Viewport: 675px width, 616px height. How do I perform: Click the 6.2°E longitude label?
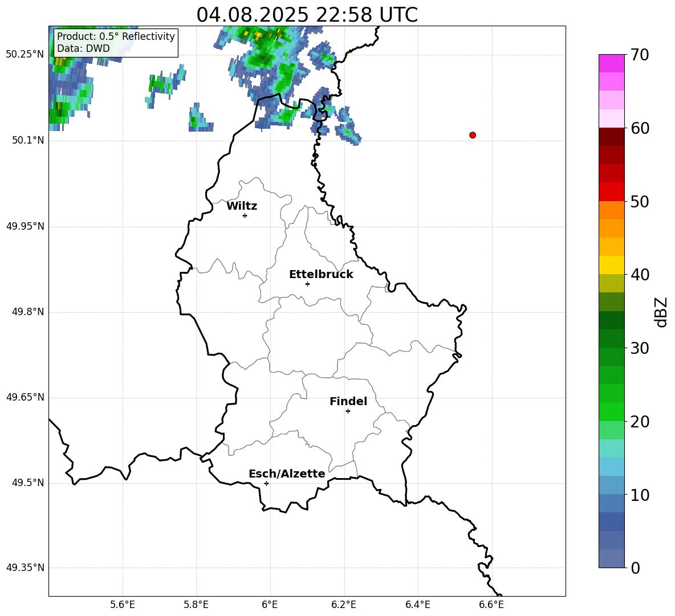tap(344, 605)
